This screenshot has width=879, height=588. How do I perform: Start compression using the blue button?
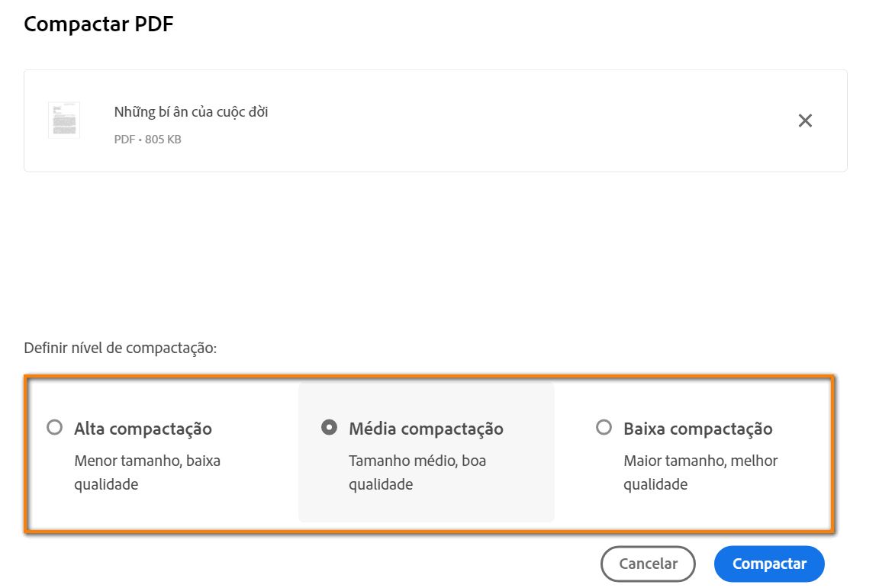click(768, 564)
